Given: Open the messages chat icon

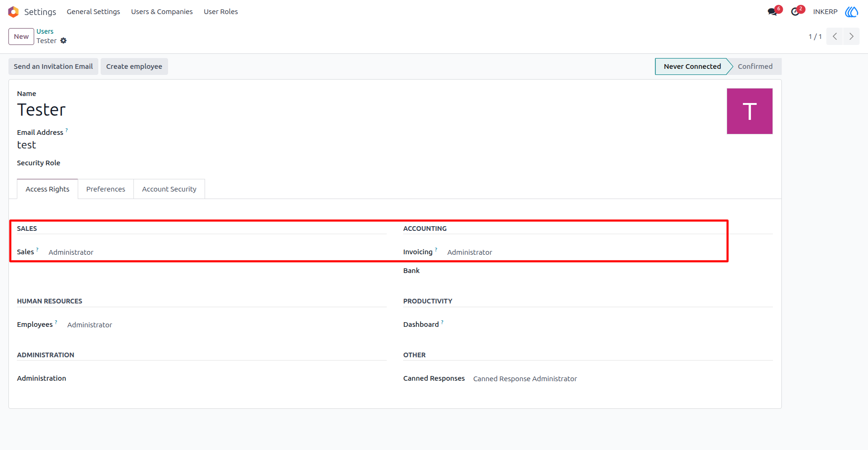Looking at the screenshot, I should pyautogui.click(x=772, y=12).
